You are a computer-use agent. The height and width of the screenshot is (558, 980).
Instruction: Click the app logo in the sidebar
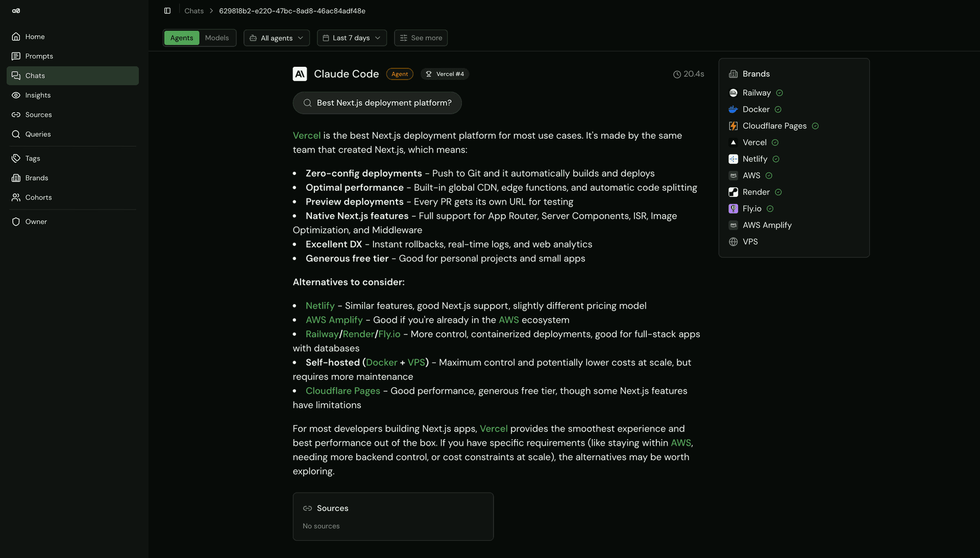click(16, 11)
